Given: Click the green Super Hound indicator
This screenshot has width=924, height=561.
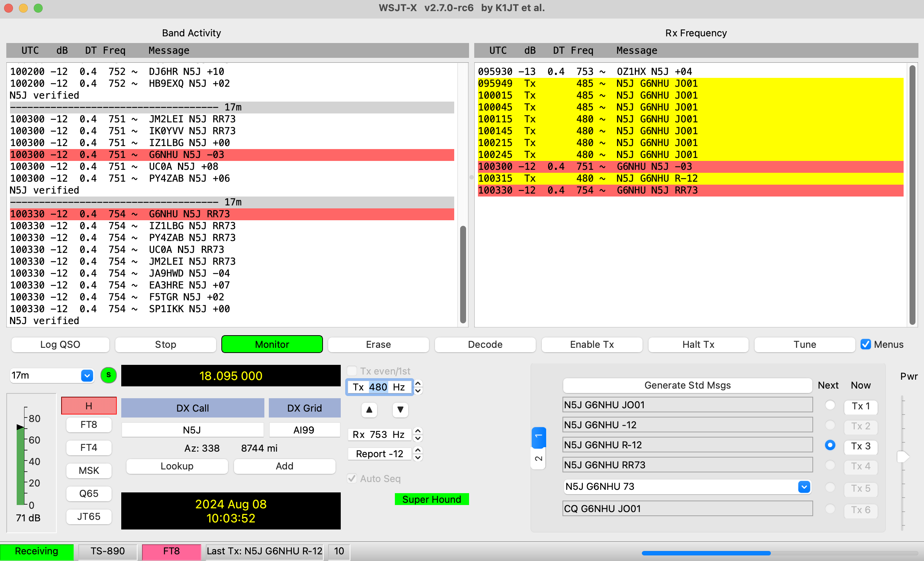Looking at the screenshot, I should coord(431,499).
